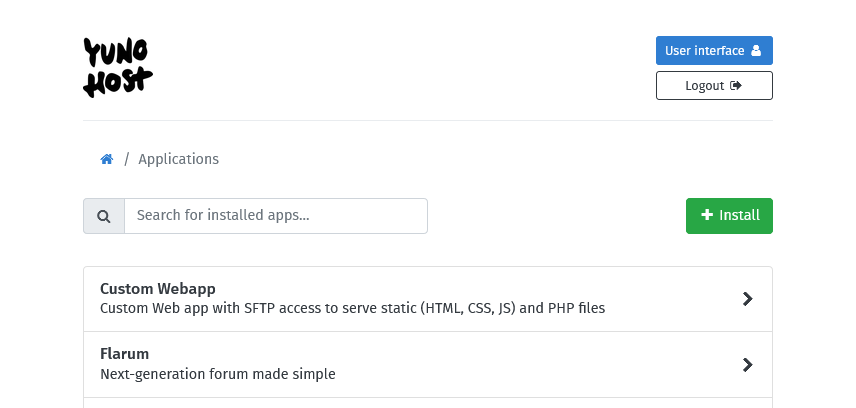Focus the installed apps search field
This screenshot has width=856, height=408.
pyautogui.click(x=276, y=216)
